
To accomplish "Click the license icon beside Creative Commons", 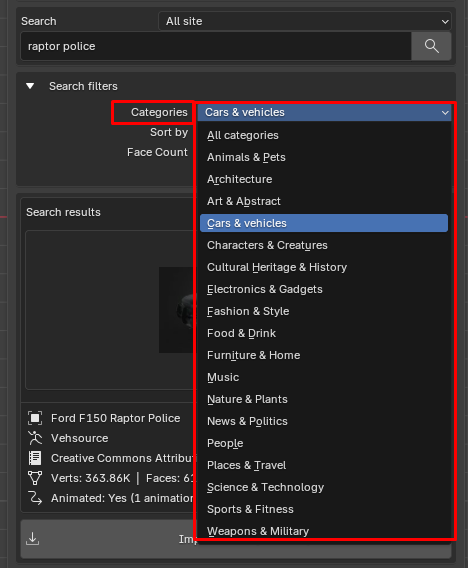I will coord(35,458).
